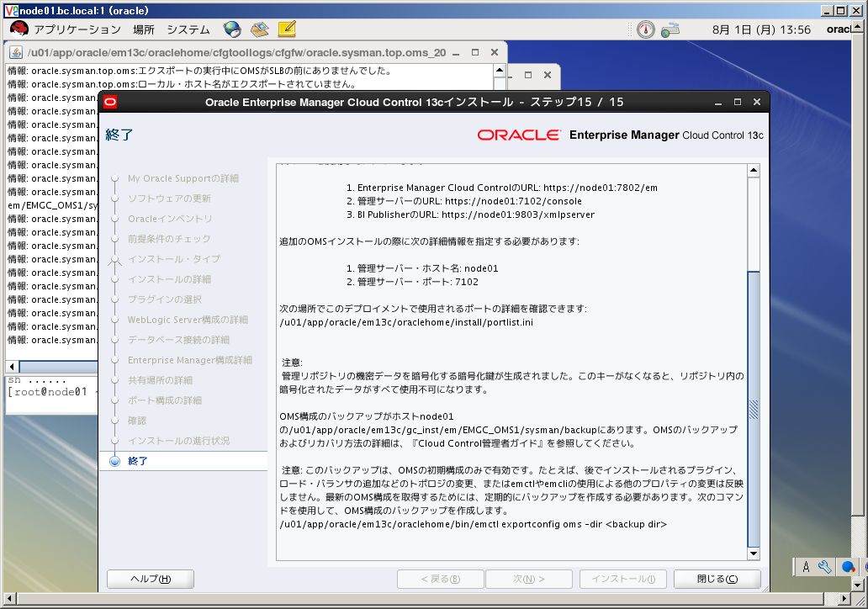This screenshot has height=609, width=868.
Task: Open the アプリケーション menu
Action: click(77, 29)
